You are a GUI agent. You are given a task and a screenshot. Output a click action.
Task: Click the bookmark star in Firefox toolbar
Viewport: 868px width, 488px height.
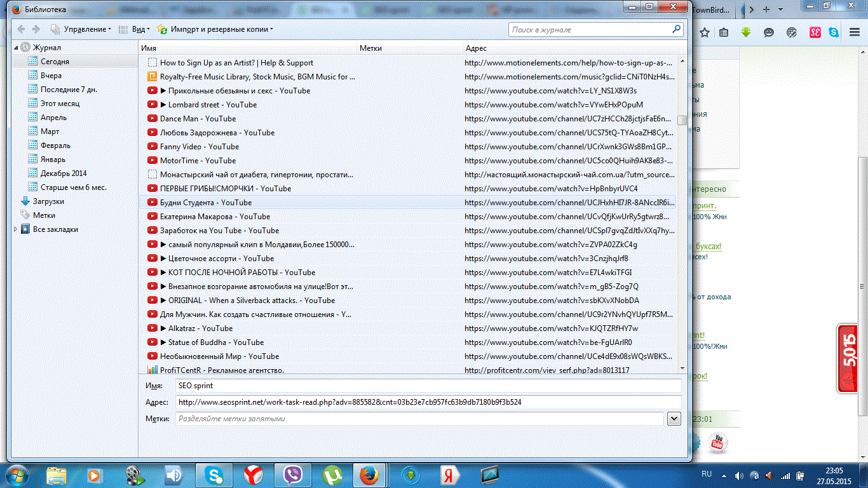point(705,32)
